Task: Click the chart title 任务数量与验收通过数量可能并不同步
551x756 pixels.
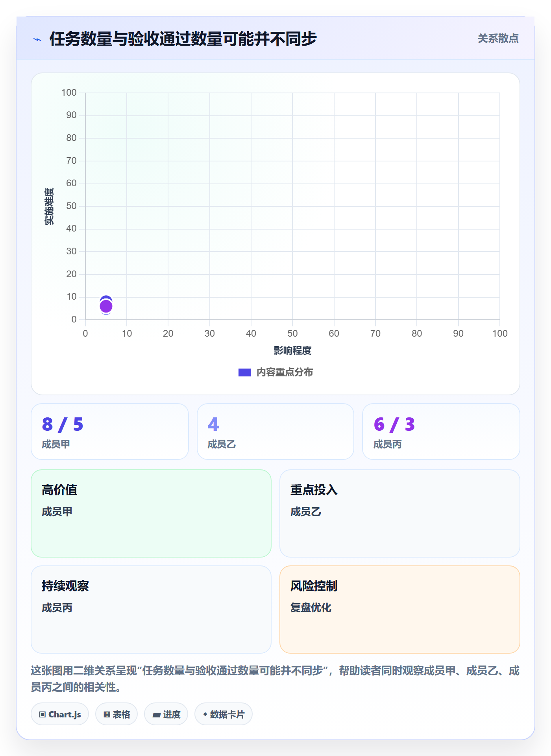Action: pos(183,39)
